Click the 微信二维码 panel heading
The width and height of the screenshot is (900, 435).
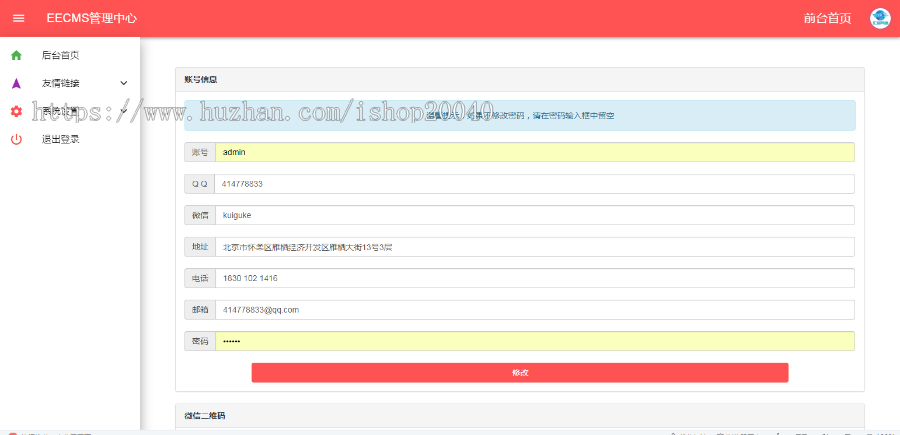pos(204,415)
